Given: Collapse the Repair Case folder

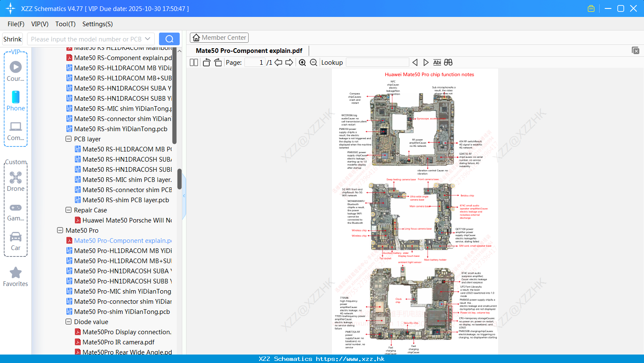Looking at the screenshot, I should 69,210.
